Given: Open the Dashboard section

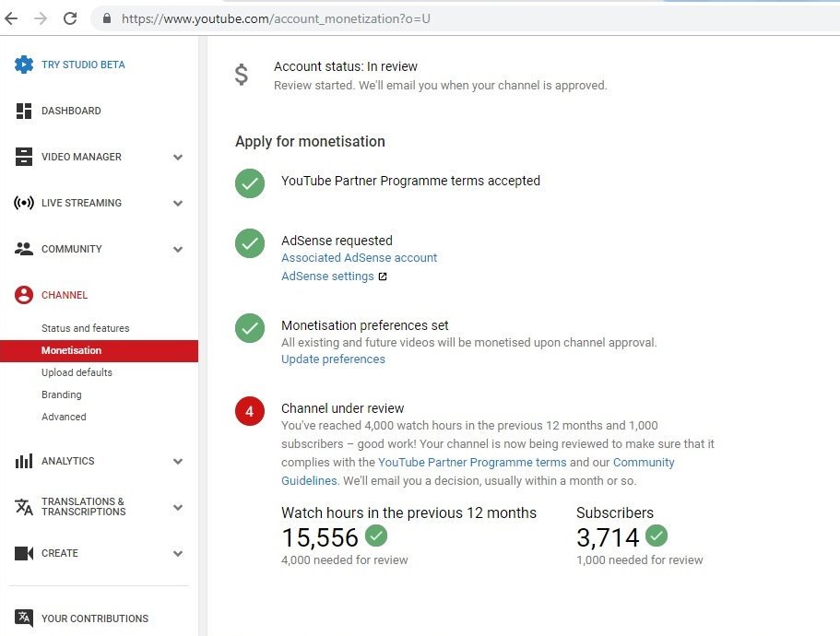Looking at the screenshot, I should tap(71, 111).
